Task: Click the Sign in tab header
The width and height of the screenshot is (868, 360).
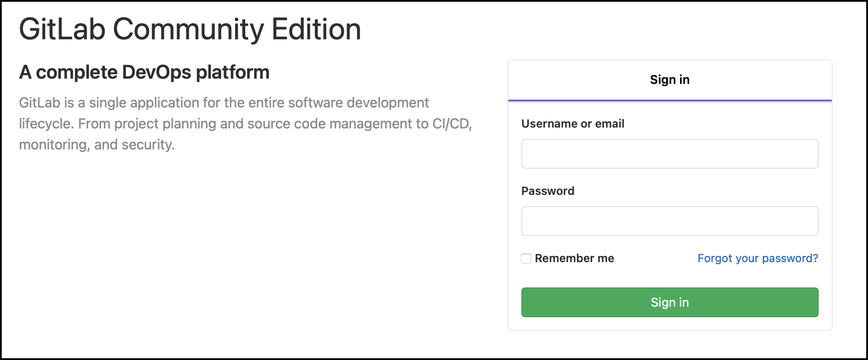Action: (x=670, y=80)
